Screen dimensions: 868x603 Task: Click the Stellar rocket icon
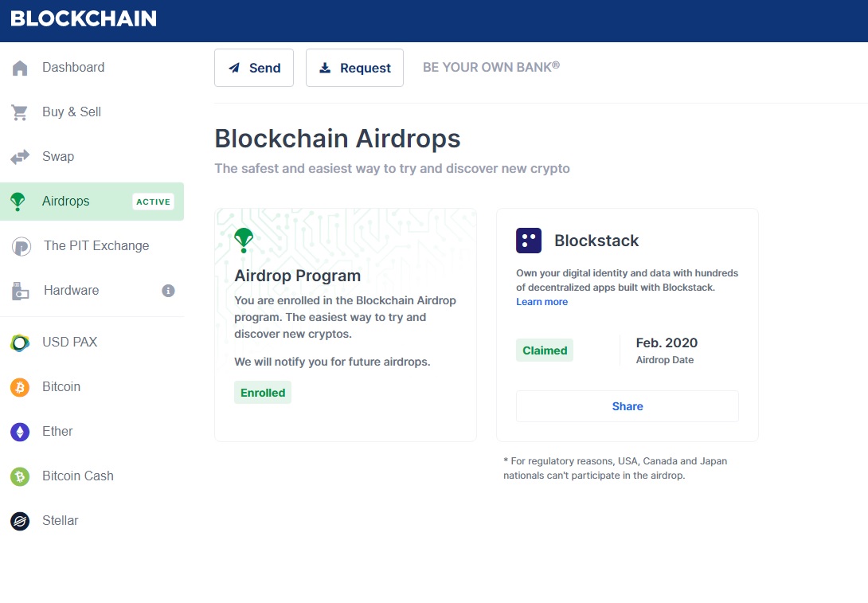21,521
